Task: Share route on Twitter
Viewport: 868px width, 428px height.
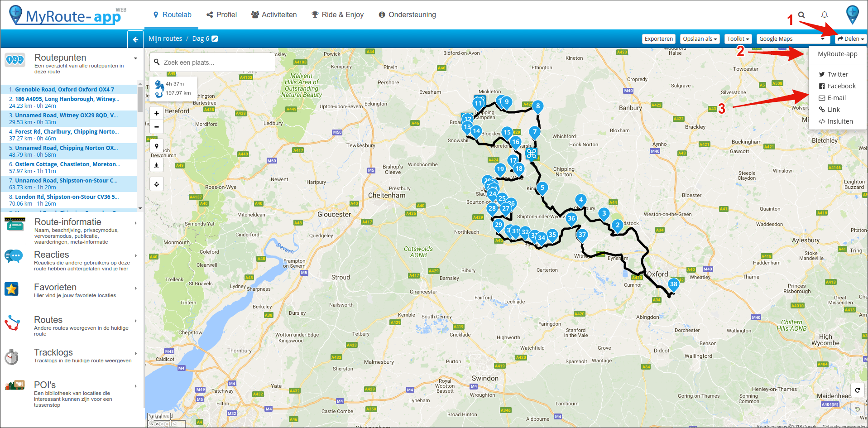Action: 837,74
